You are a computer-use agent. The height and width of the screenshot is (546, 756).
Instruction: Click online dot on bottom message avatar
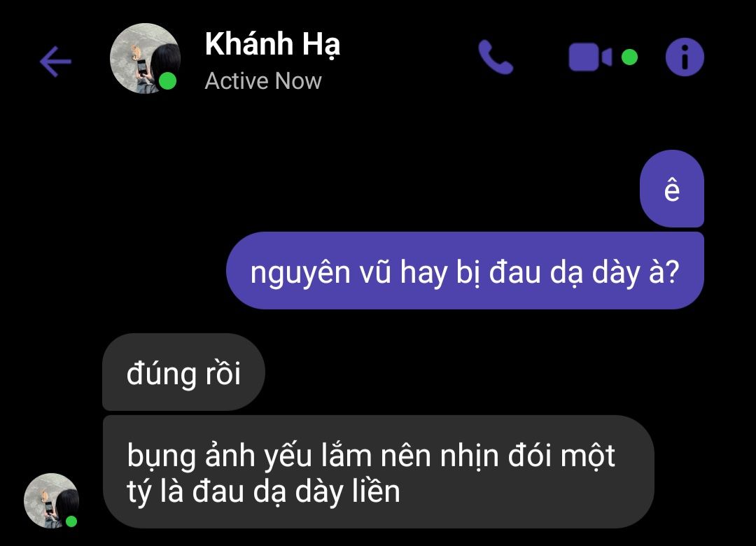[71, 521]
